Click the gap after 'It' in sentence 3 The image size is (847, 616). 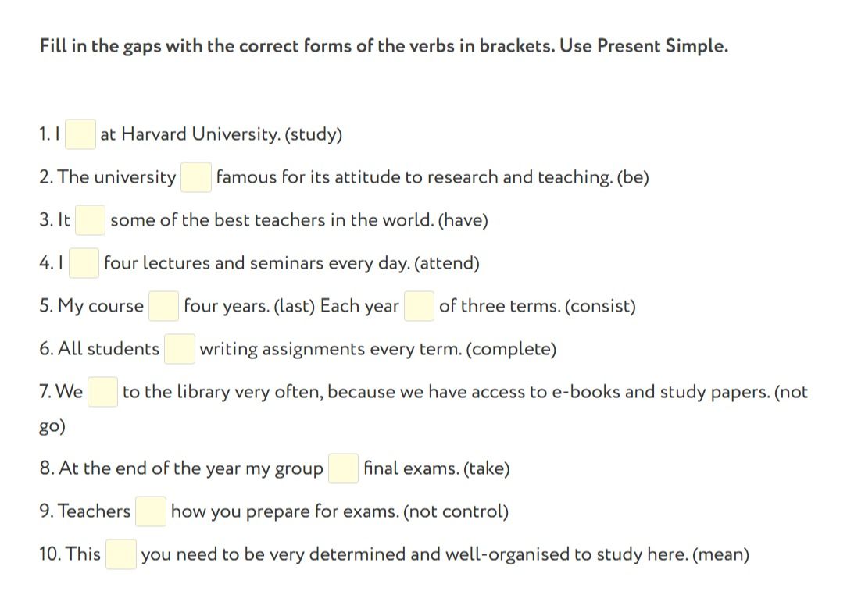90,219
